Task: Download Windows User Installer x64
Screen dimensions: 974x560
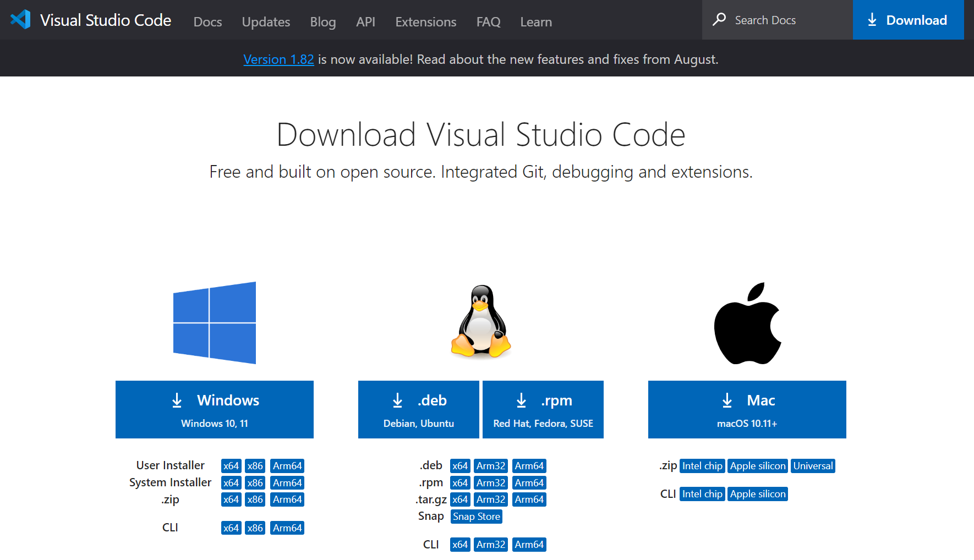Action: [x=231, y=466]
